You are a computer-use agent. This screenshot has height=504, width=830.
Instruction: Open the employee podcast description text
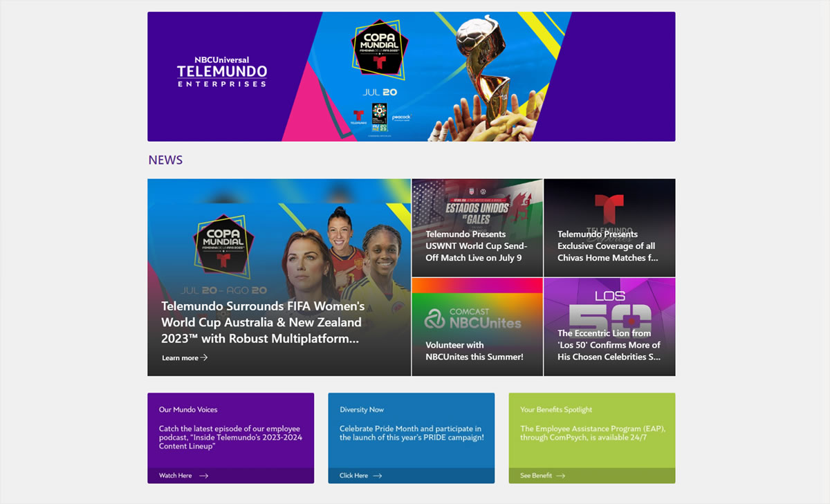coord(230,438)
